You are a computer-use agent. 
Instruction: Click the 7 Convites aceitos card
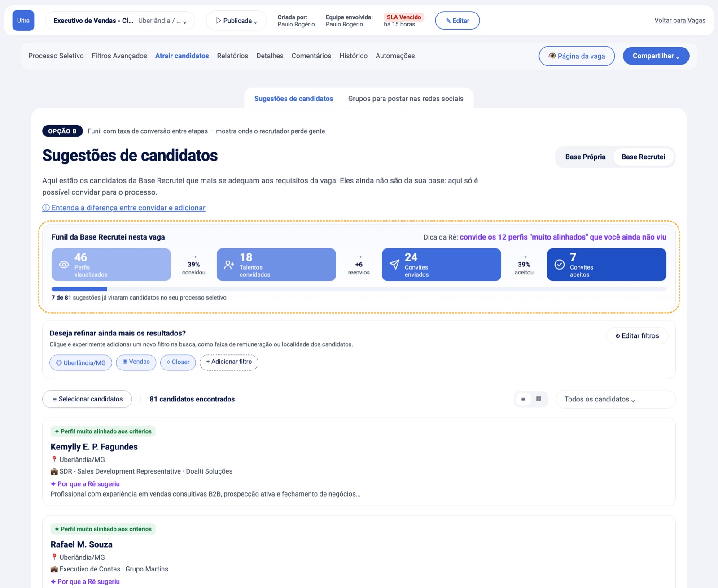coord(607,265)
